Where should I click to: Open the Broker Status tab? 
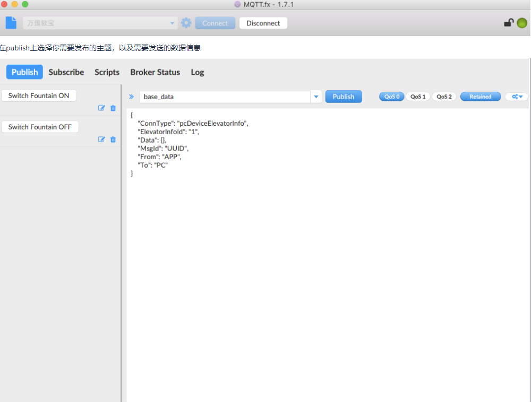(x=155, y=72)
